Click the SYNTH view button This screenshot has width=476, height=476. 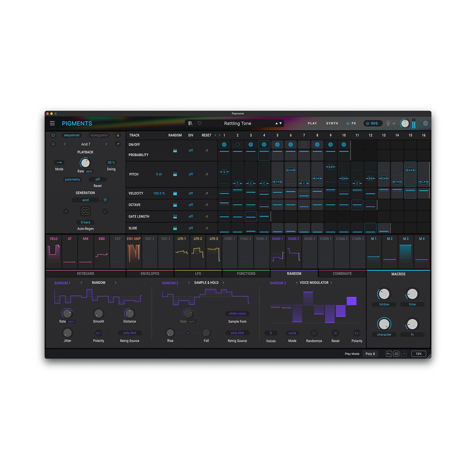pos(332,123)
